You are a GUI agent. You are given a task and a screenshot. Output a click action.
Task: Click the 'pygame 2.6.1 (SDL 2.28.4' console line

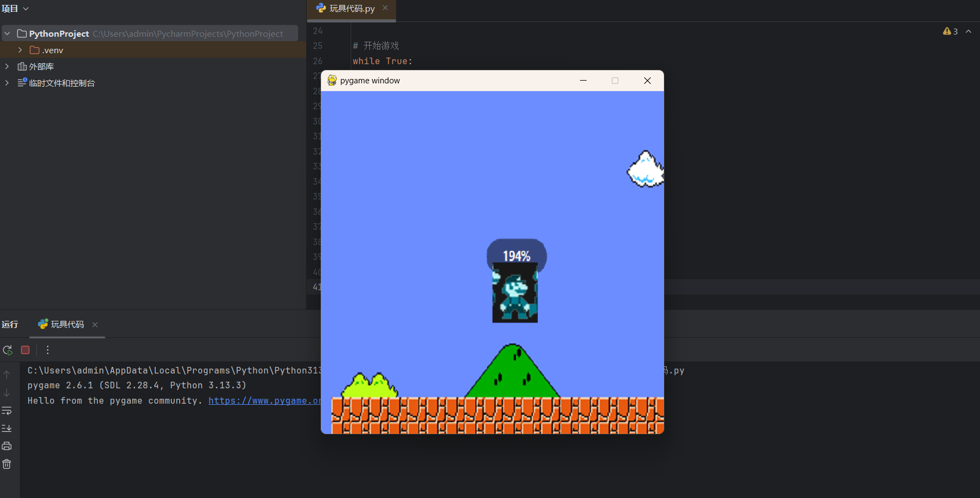pos(137,386)
